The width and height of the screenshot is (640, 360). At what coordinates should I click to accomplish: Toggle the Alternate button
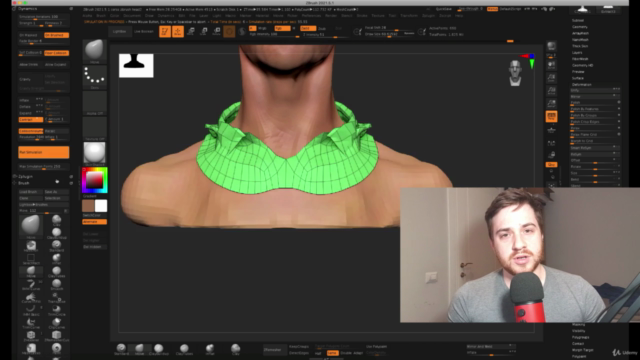click(x=94, y=222)
